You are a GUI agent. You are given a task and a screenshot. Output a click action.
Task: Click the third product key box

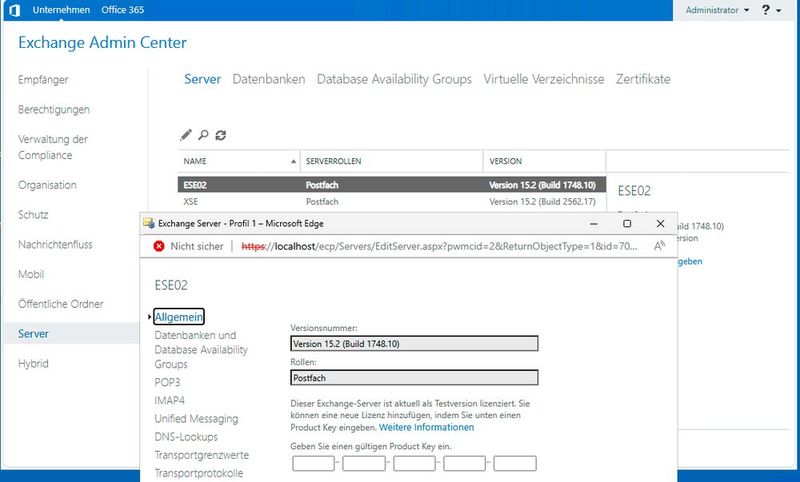[414, 463]
